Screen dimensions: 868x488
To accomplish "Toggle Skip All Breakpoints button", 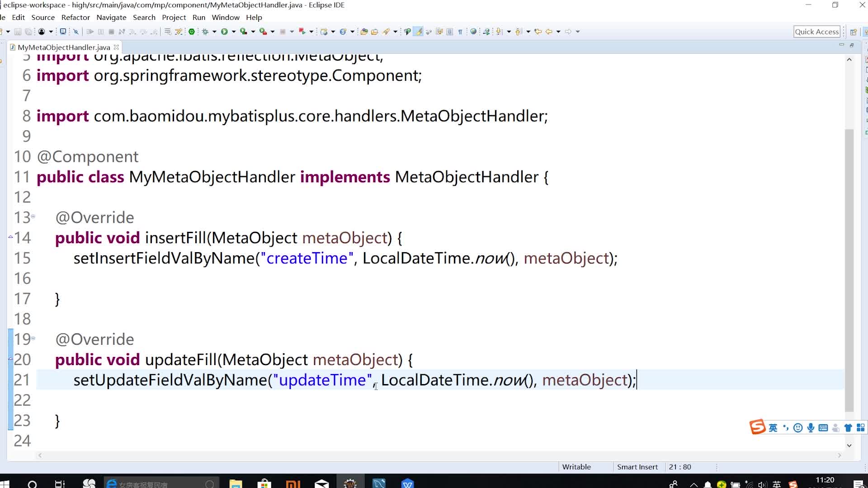I will pos(76,32).
